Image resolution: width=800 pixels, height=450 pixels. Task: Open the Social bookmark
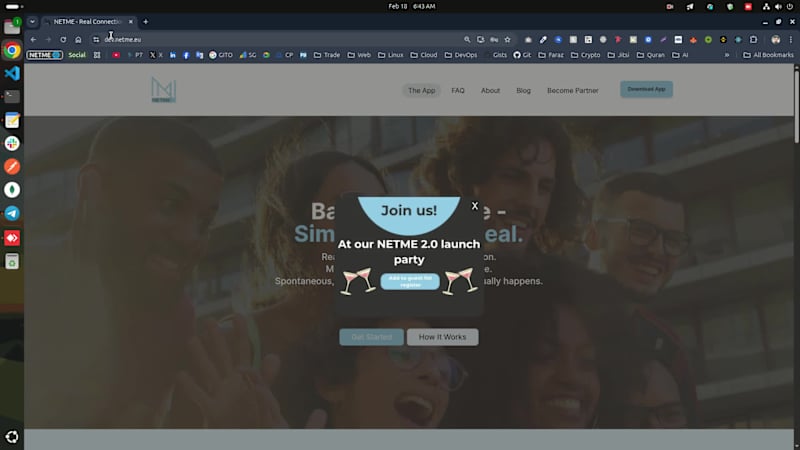77,55
